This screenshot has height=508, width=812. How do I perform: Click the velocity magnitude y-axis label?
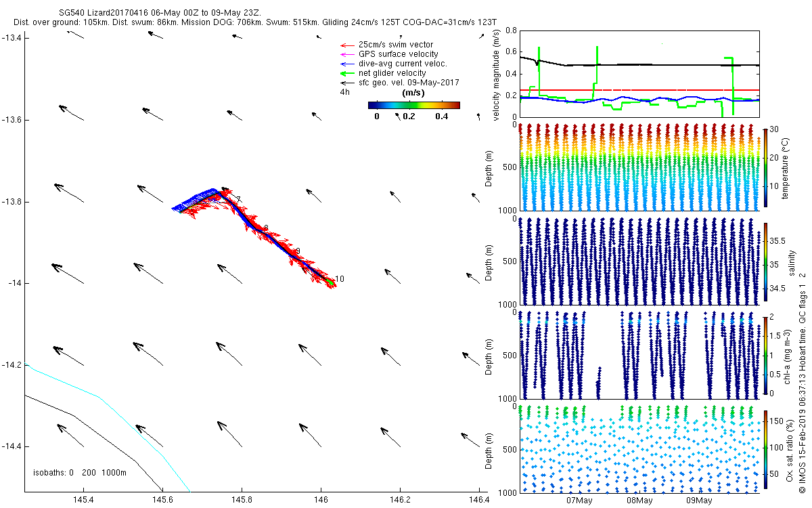coord(497,74)
